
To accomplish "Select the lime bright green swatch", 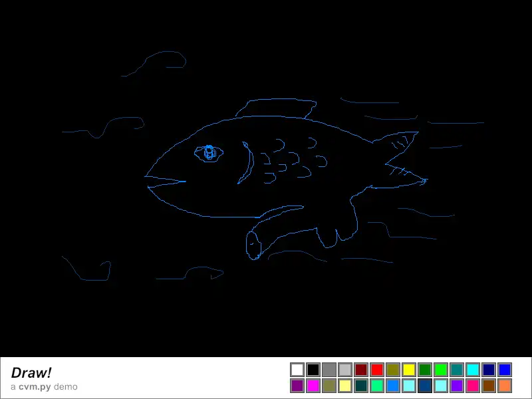I will 441,370.
